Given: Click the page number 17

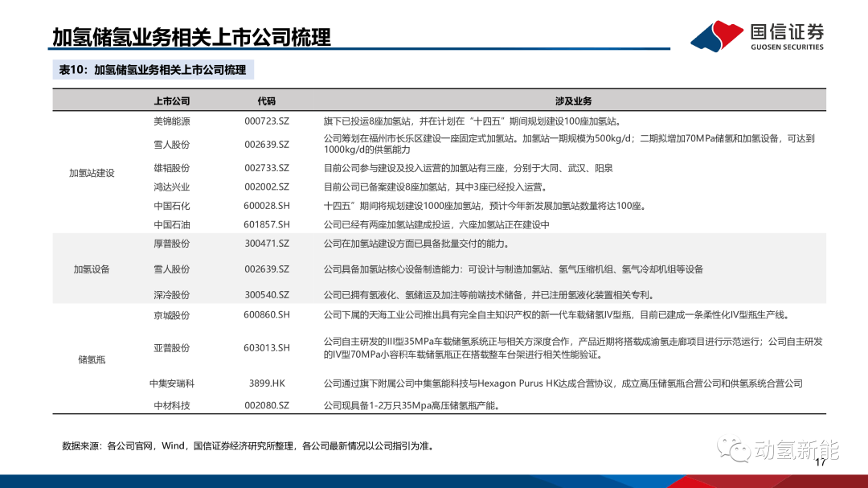Looking at the screenshot, I should click(x=821, y=462).
